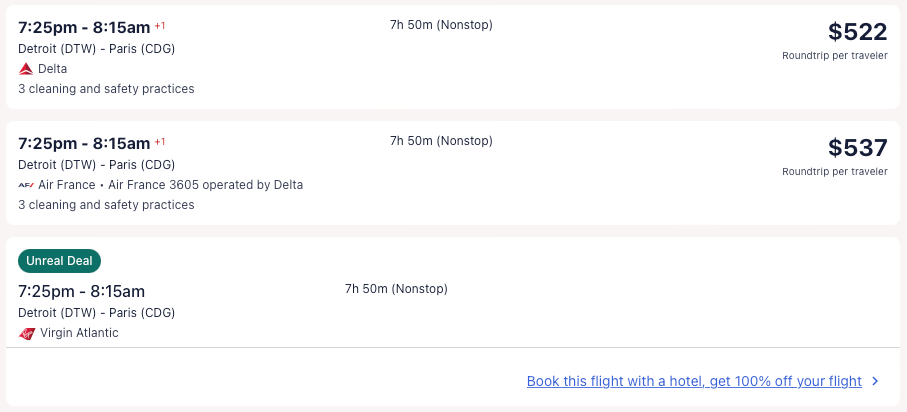907x412 pixels.
Task: Open the Air France 7:25pm - 8:15am flight
Action: (84, 143)
